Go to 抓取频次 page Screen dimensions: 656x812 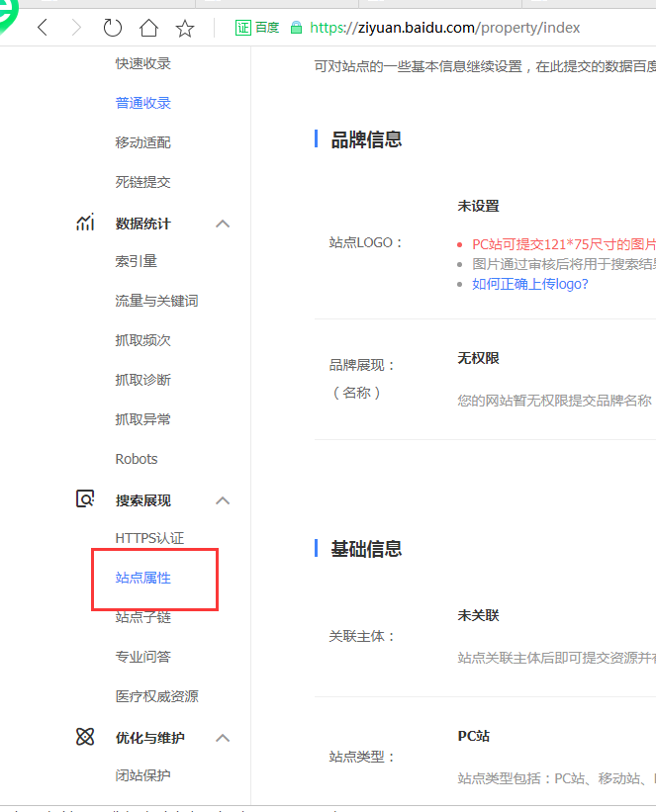pyautogui.click(x=143, y=340)
